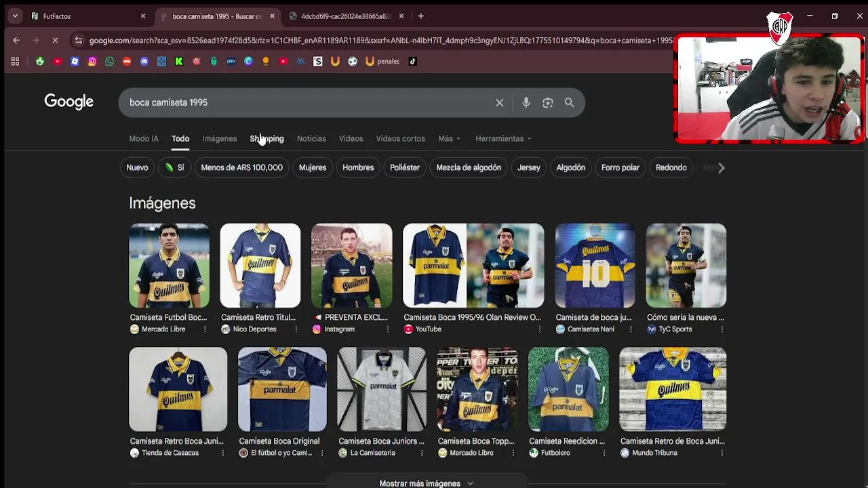
Task: Open the Modo IA search tab
Action: (x=144, y=138)
